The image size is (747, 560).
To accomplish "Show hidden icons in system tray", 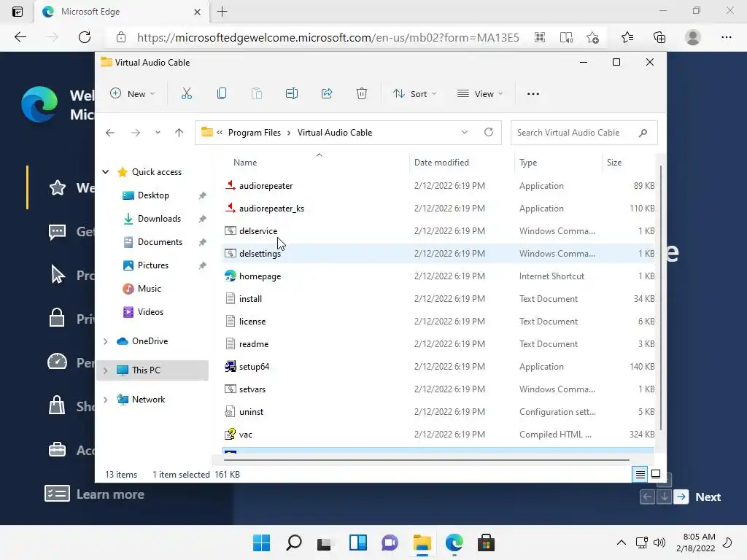I will coord(622,542).
